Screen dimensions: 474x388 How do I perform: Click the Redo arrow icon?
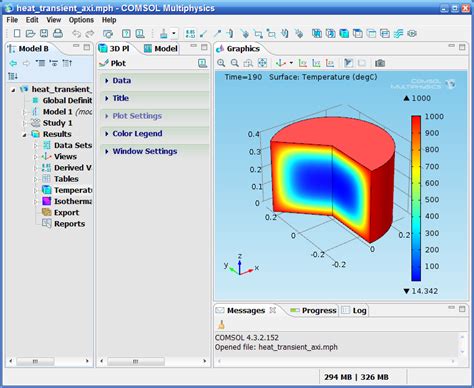(x=90, y=34)
